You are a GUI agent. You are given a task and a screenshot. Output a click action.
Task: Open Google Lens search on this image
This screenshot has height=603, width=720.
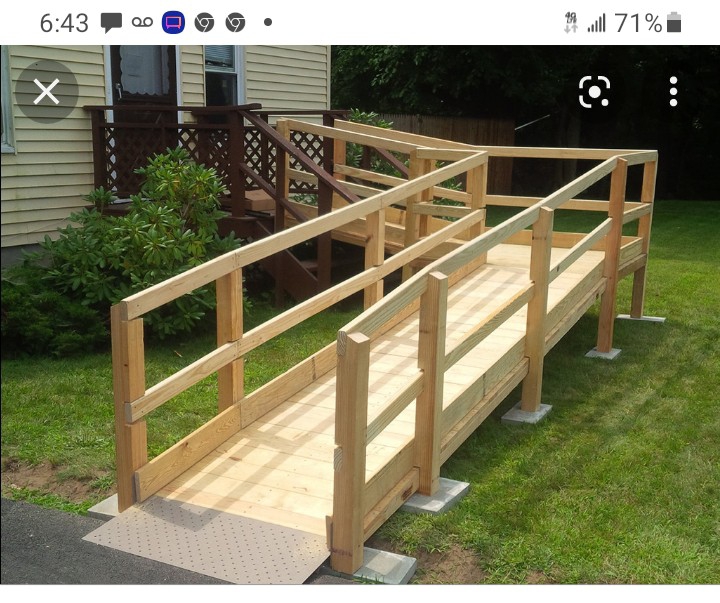click(x=594, y=92)
